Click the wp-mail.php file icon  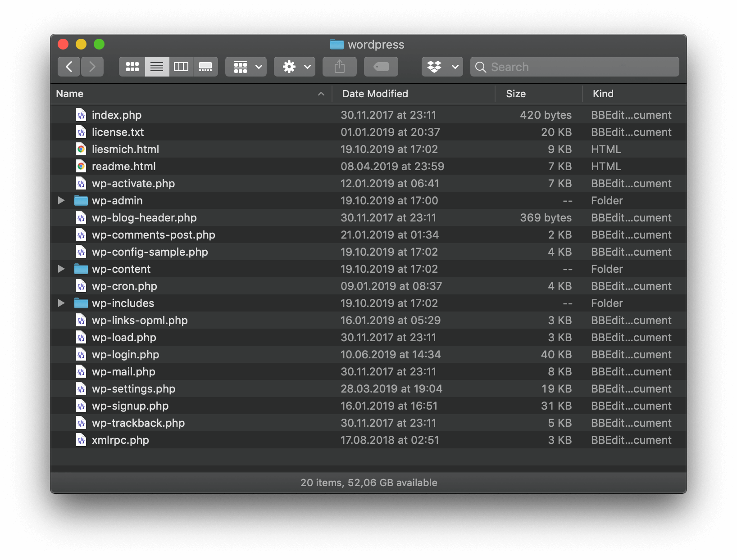pos(81,371)
